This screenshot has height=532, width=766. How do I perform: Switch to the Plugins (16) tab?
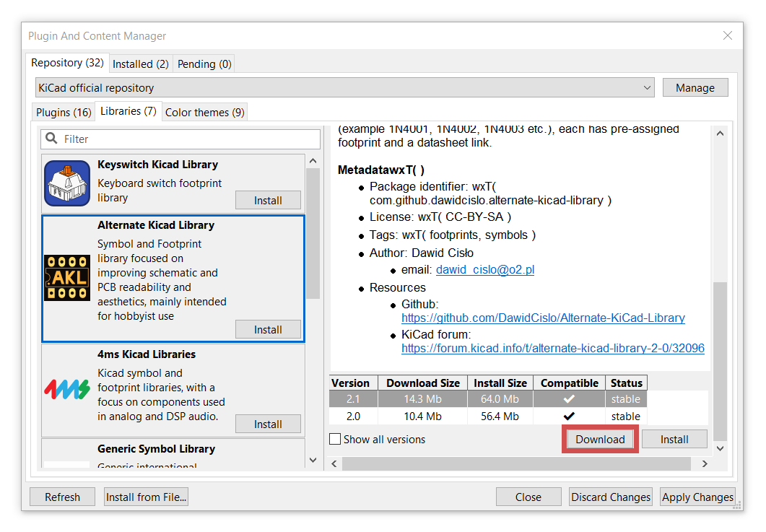(x=64, y=113)
